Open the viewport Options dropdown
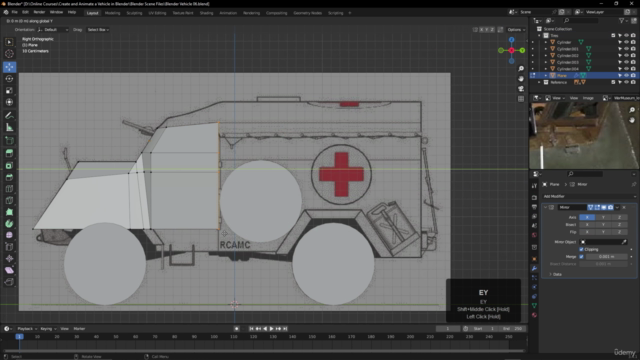Image resolution: width=640 pixels, height=360 pixels. 516,30
